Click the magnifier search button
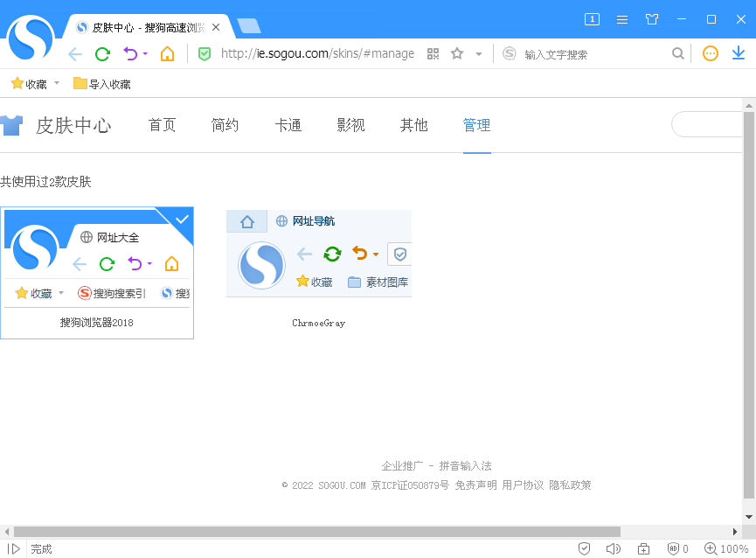This screenshot has height=558, width=756. (x=678, y=53)
